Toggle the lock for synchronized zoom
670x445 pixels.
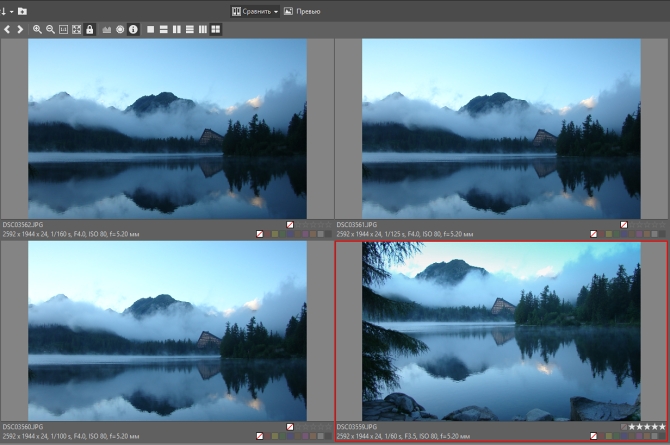point(90,30)
